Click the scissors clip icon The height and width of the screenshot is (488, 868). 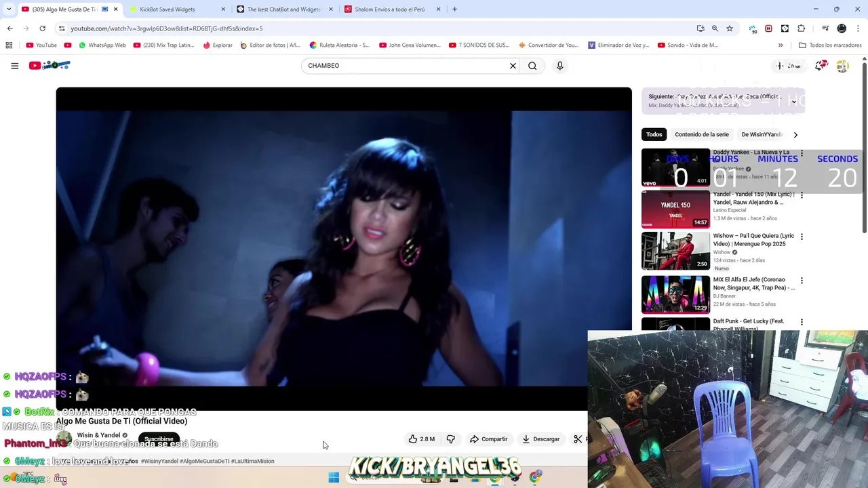[578, 439]
